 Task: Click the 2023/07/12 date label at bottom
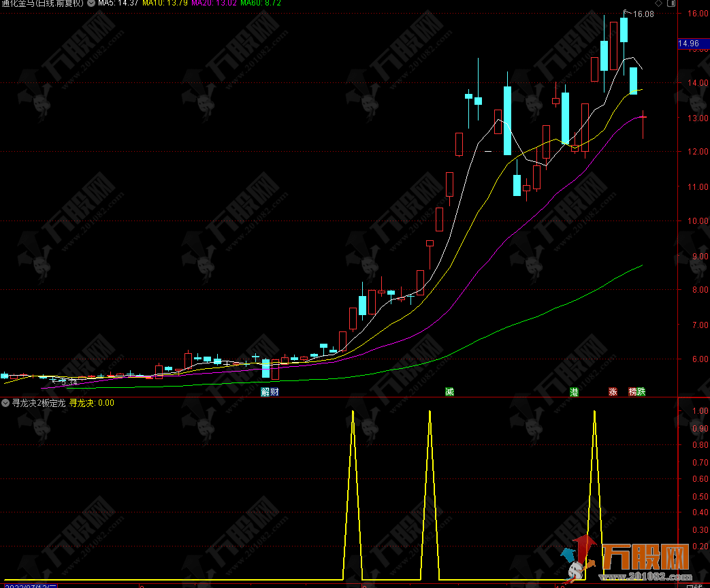pyautogui.click(x=31, y=586)
